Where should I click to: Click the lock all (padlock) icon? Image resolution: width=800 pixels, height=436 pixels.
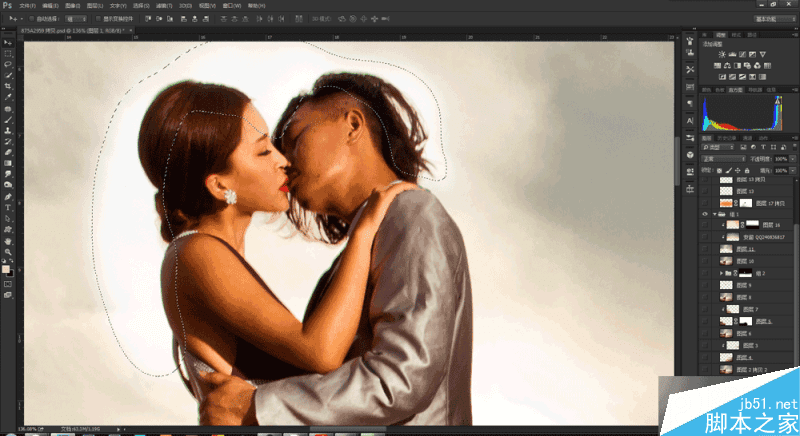(747, 171)
